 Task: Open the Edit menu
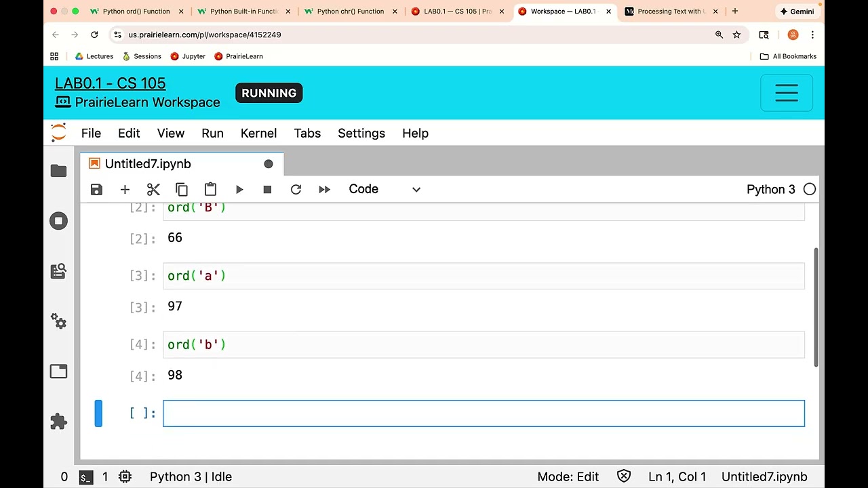(x=129, y=133)
